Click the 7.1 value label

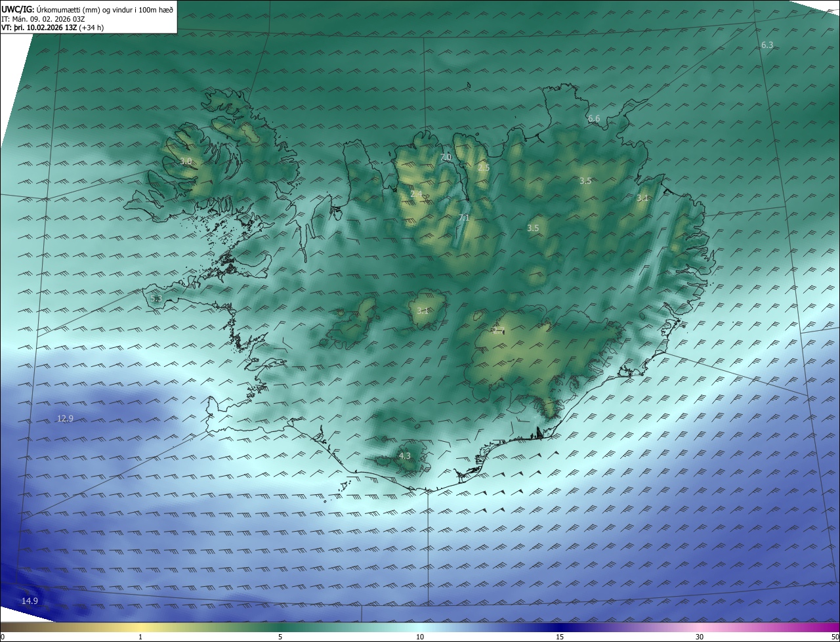click(464, 218)
